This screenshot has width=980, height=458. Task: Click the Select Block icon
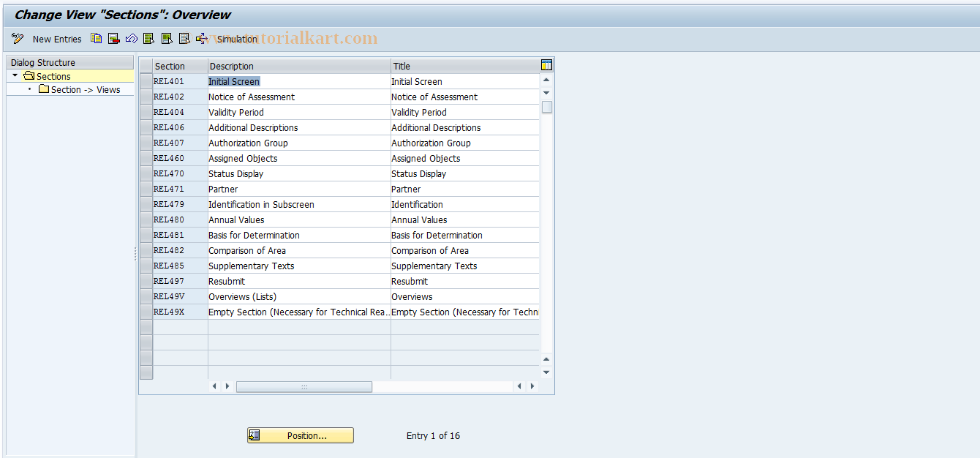tap(167, 39)
